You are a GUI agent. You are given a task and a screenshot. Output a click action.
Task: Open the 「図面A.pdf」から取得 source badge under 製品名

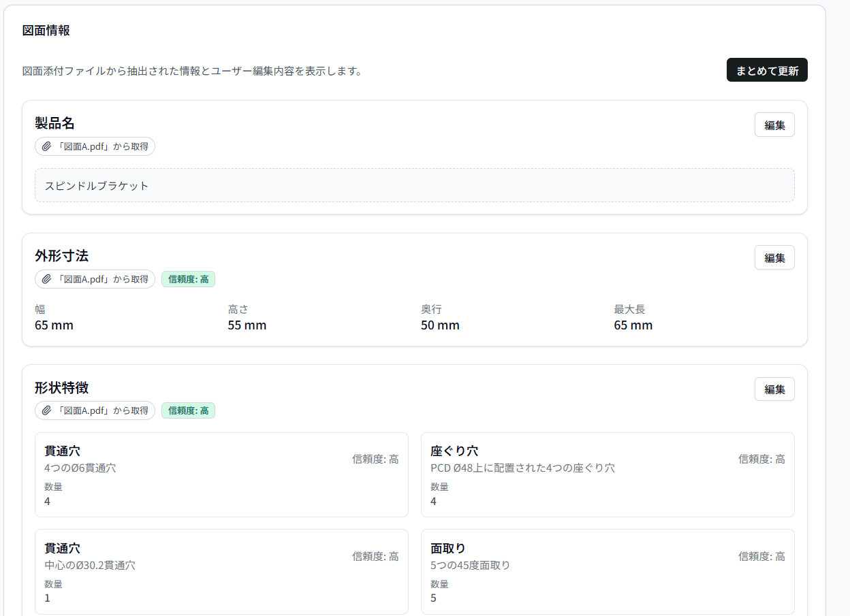click(95, 146)
